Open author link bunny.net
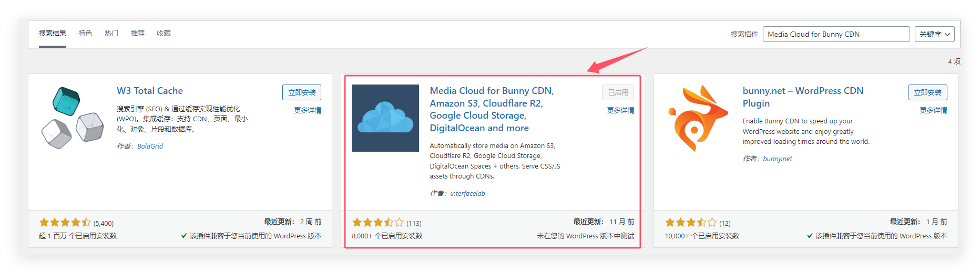This screenshot has height=273, width=980. click(778, 159)
